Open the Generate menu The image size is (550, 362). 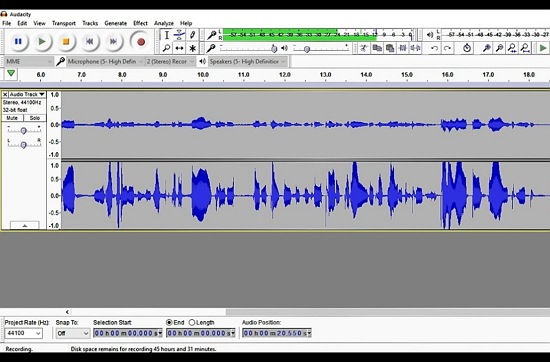[115, 23]
